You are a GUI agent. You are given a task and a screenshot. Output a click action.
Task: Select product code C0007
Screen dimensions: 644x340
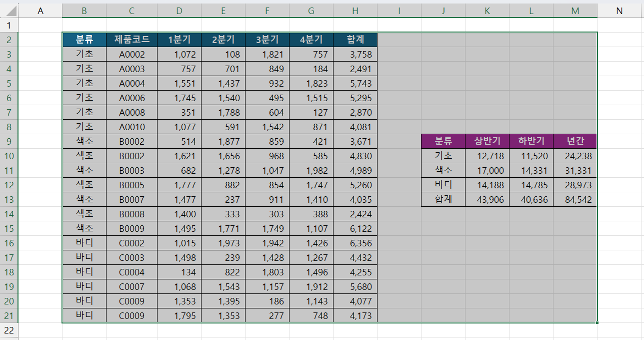(x=131, y=286)
